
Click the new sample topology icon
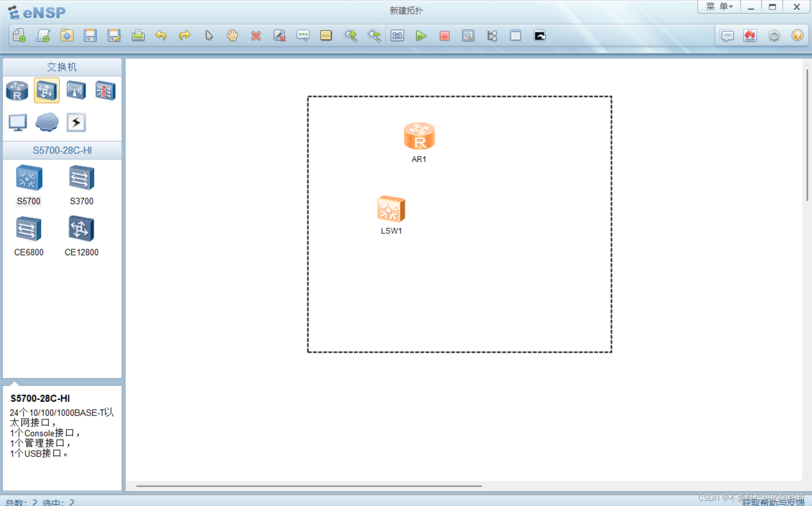click(43, 35)
